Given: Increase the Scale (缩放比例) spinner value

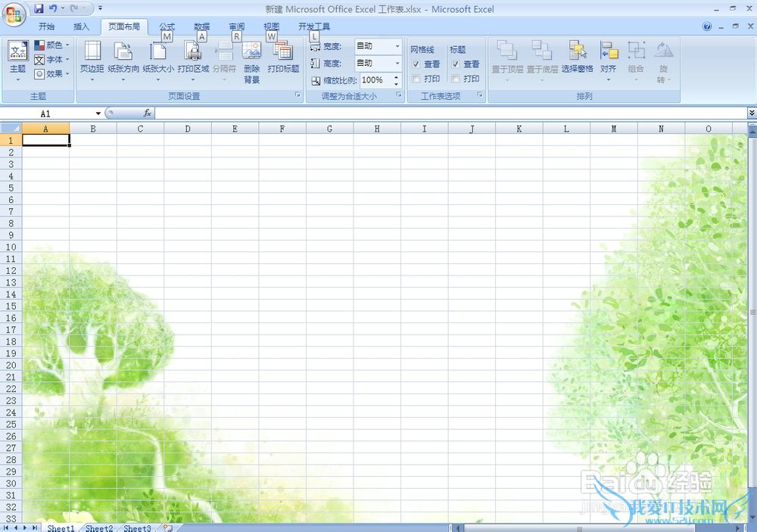Looking at the screenshot, I should [397, 76].
